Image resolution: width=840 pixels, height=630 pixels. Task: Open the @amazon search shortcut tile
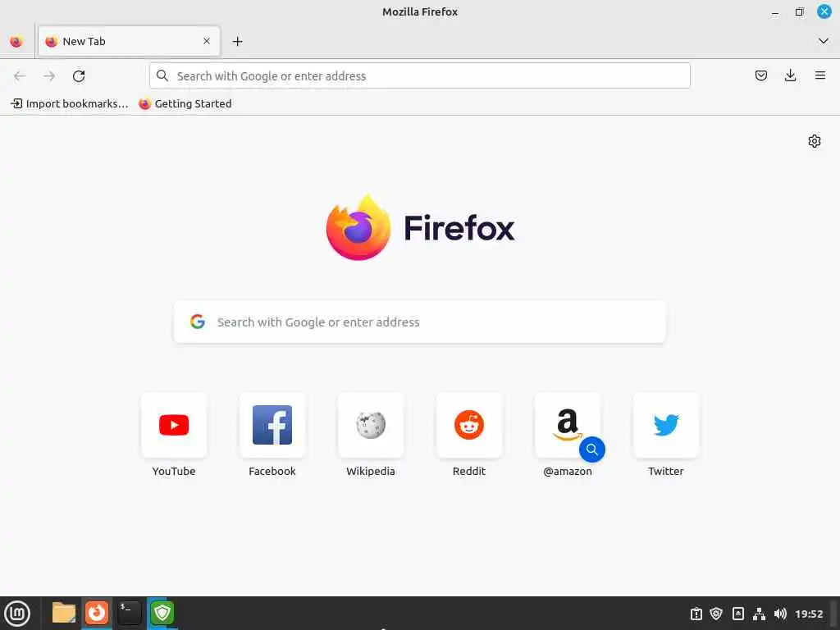tap(568, 426)
